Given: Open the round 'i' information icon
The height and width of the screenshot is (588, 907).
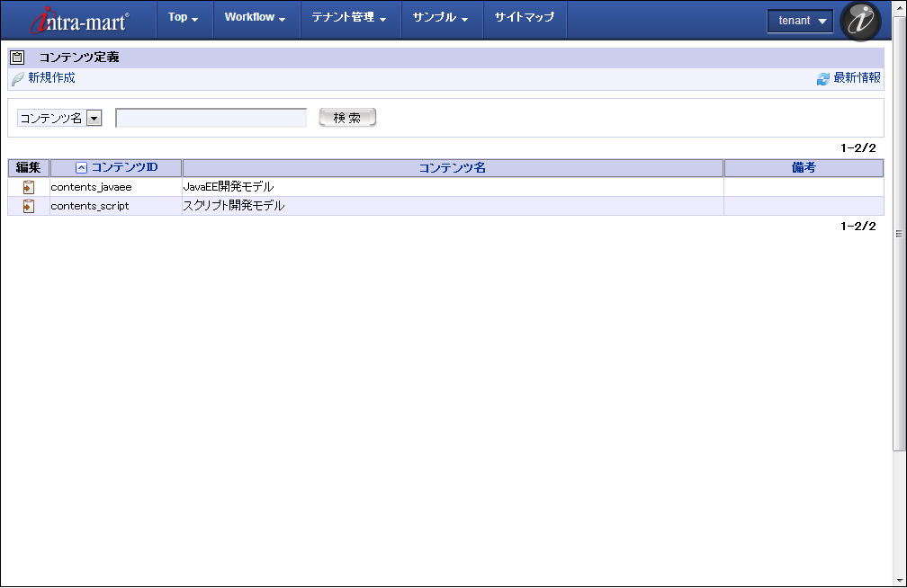Looking at the screenshot, I should [x=860, y=21].
